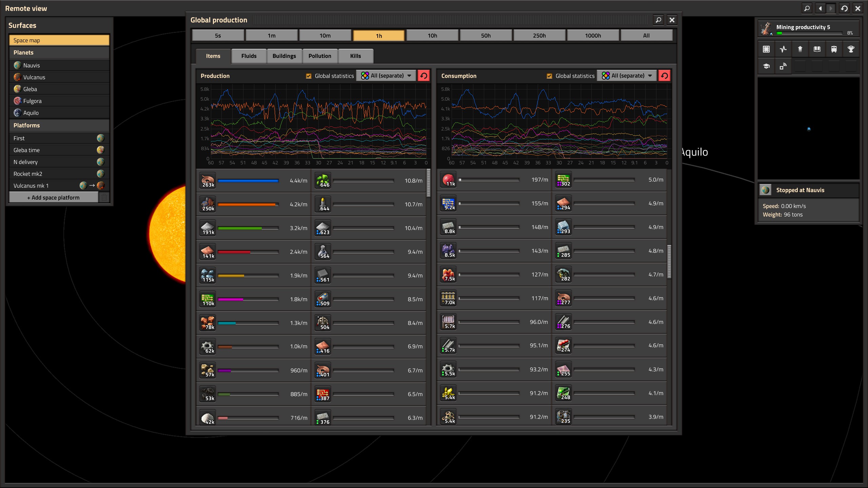
Task: Open production statistics graph shortcut icon
Action: click(783, 49)
